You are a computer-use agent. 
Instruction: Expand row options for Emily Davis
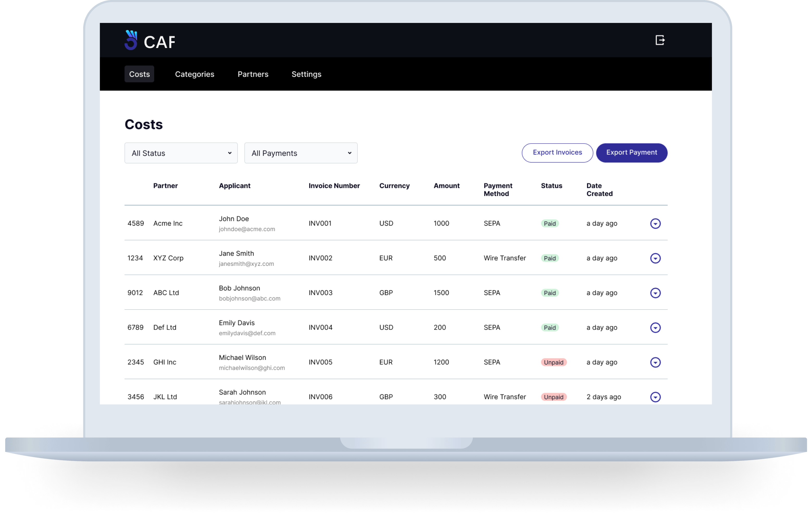[655, 328]
